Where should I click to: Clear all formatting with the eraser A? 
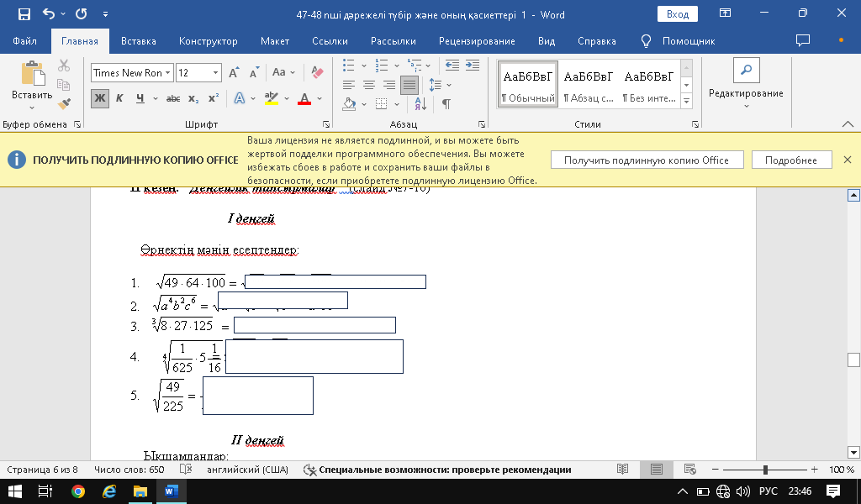(317, 72)
